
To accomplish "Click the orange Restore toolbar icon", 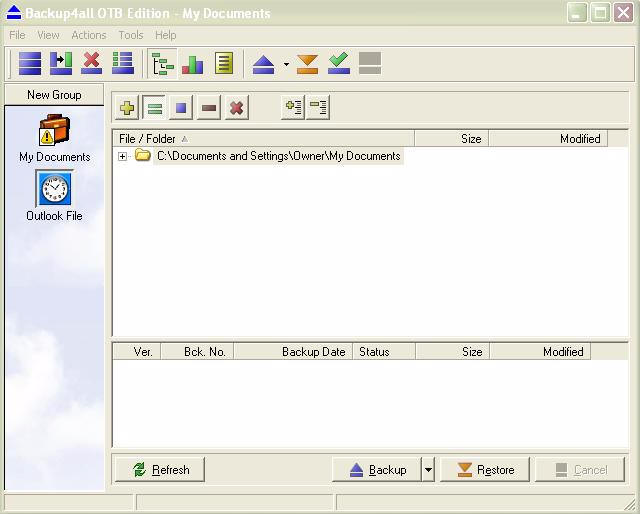I will click(307, 64).
